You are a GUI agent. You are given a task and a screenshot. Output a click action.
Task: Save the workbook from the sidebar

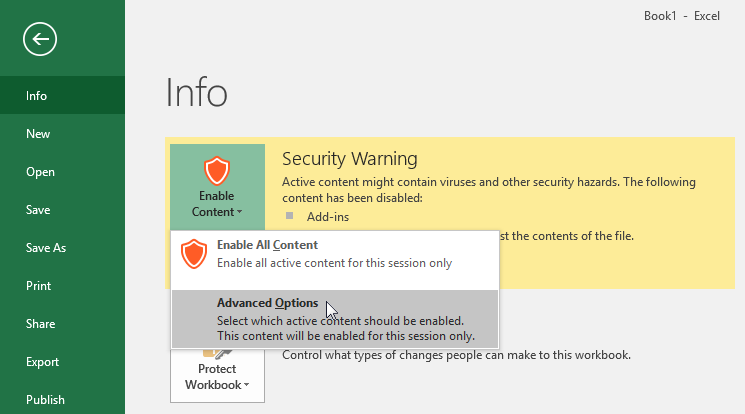38,210
